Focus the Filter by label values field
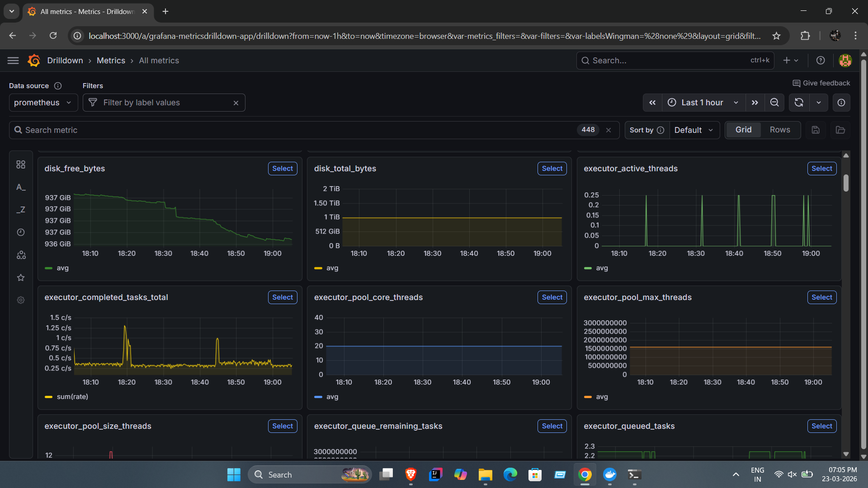Image resolution: width=868 pixels, height=488 pixels. click(165, 103)
